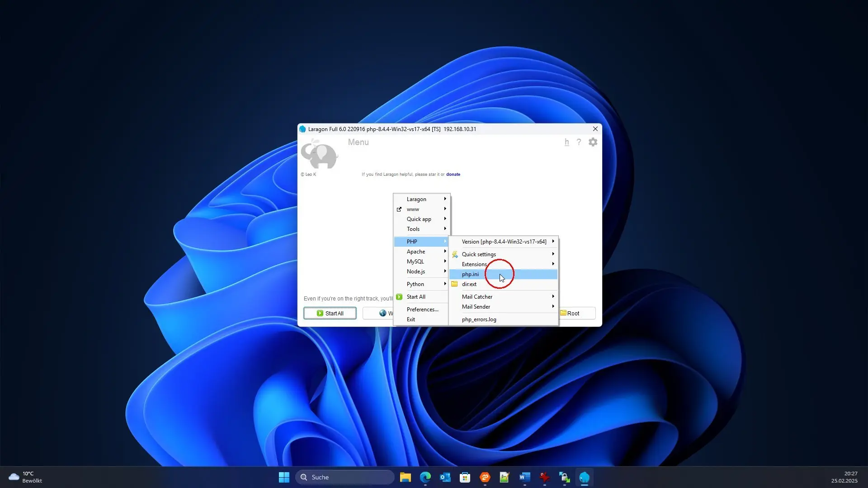Open Preferences... from the menu
Viewport: 868px width, 488px height.
(x=421, y=310)
